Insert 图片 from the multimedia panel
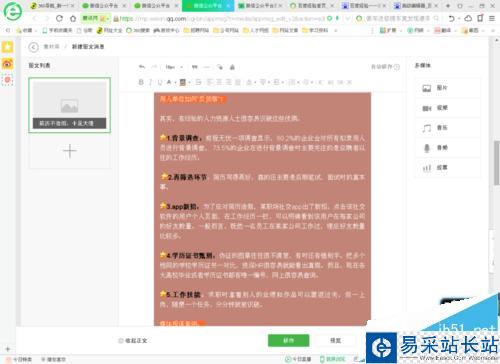500x364 pixels. pos(447,88)
